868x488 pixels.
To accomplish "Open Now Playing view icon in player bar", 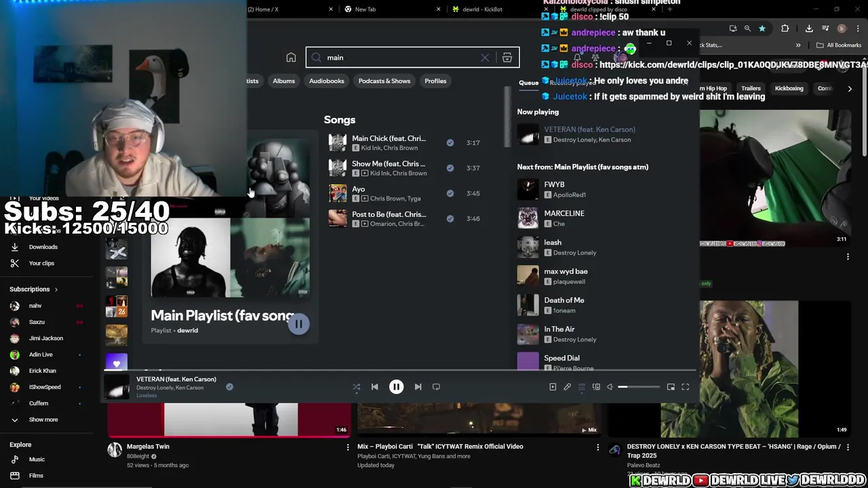I will point(553,387).
